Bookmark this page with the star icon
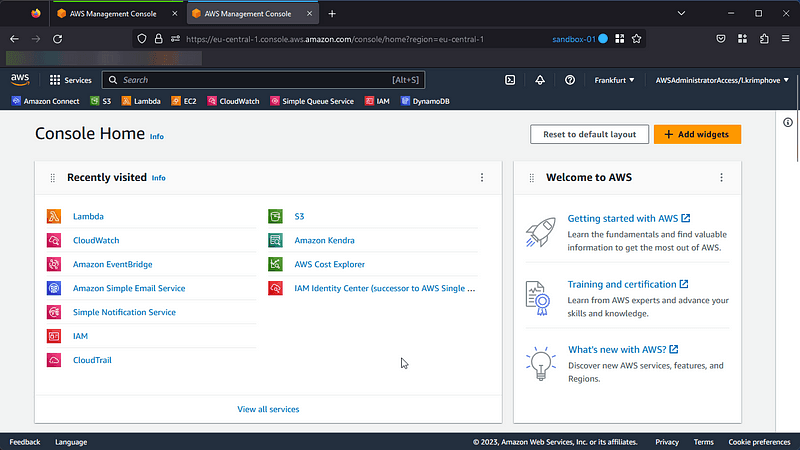Image resolution: width=800 pixels, height=450 pixels. [x=636, y=39]
